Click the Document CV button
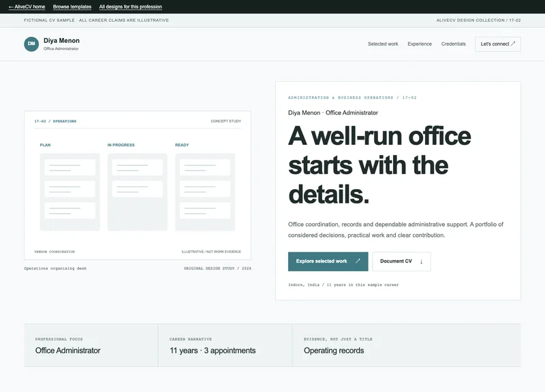This screenshot has height=392, width=545. tap(401, 261)
